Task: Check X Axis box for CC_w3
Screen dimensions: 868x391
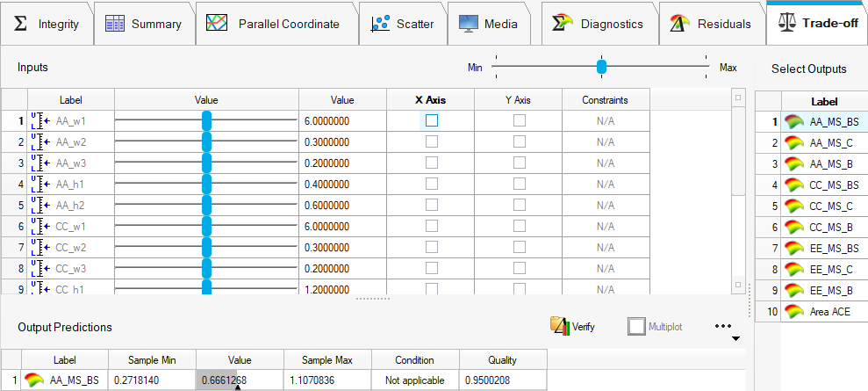Action: coord(432,268)
